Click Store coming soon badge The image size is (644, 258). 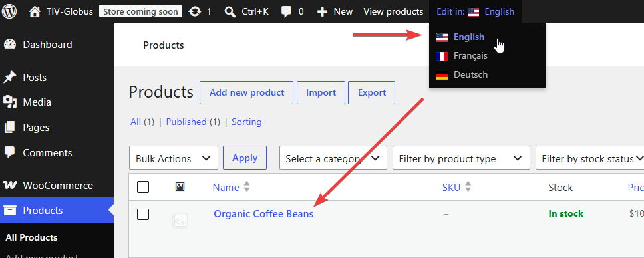click(x=141, y=11)
